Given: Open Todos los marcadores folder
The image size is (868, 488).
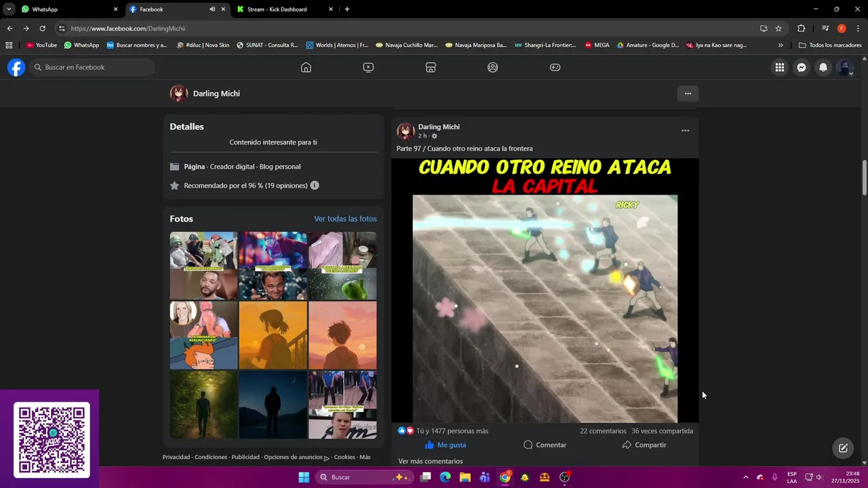Looking at the screenshot, I should click(830, 45).
